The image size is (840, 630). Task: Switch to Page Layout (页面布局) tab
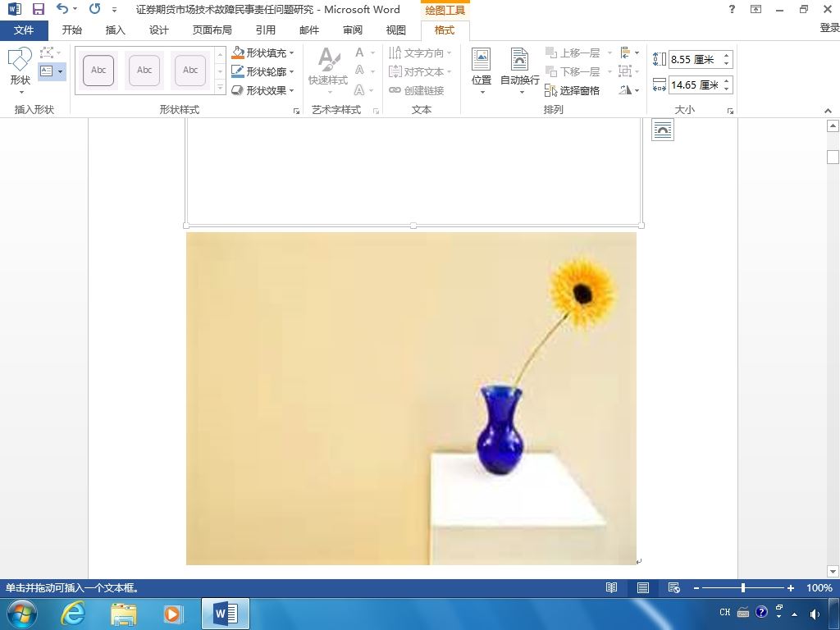tap(212, 30)
